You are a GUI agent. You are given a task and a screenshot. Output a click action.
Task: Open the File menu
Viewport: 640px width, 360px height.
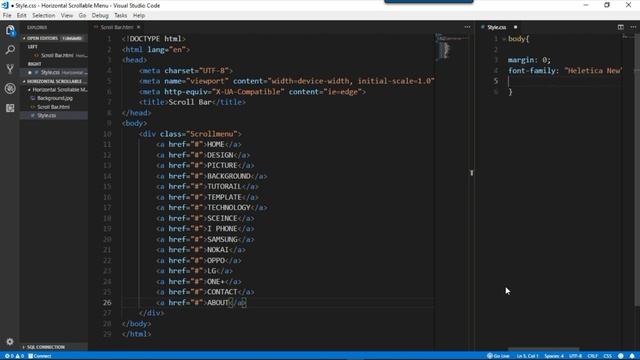point(7,16)
